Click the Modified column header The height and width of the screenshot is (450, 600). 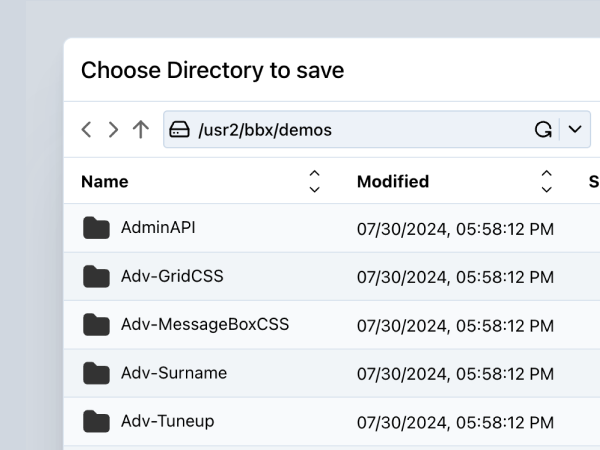393,182
